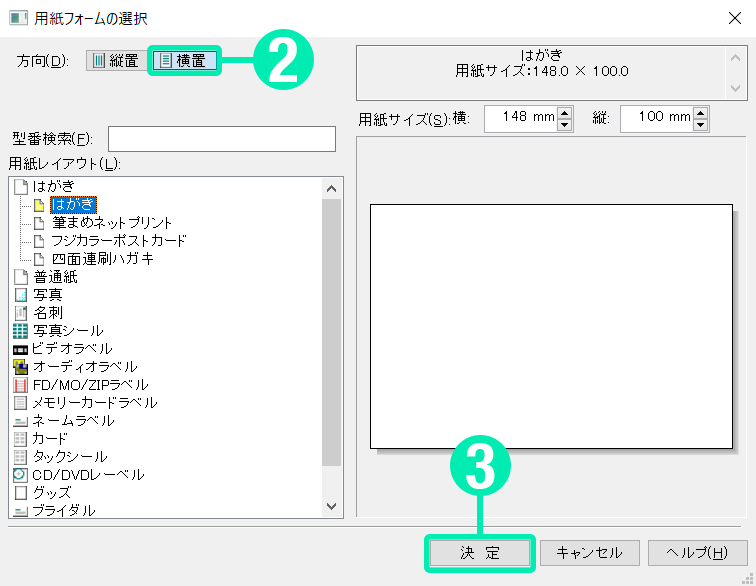Click the dialog title bar app icon
The width and height of the screenshot is (756, 586).
tap(18, 18)
